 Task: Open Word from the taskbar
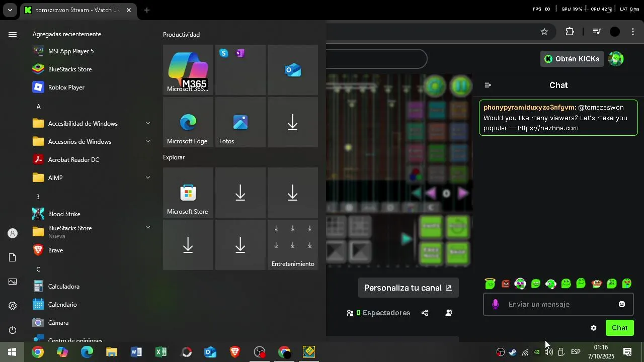pos(136,352)
